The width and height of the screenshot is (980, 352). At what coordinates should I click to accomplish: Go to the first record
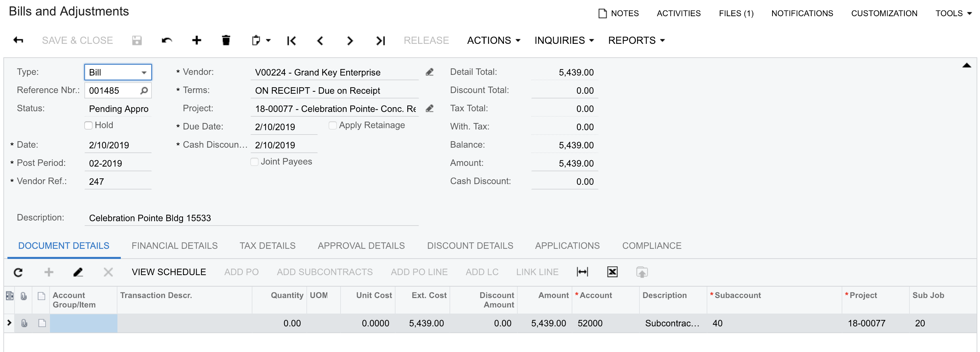point(292,40)
